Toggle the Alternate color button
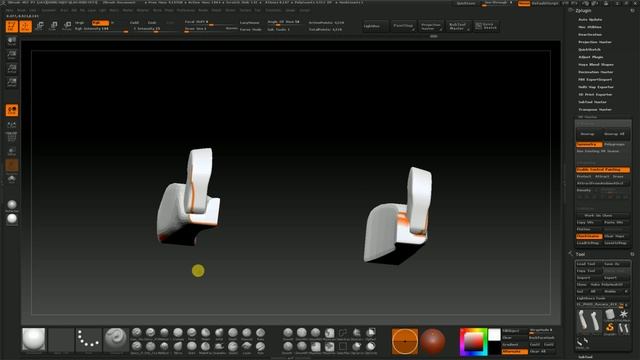Viewport: 640px width, 360px height. 514,351
